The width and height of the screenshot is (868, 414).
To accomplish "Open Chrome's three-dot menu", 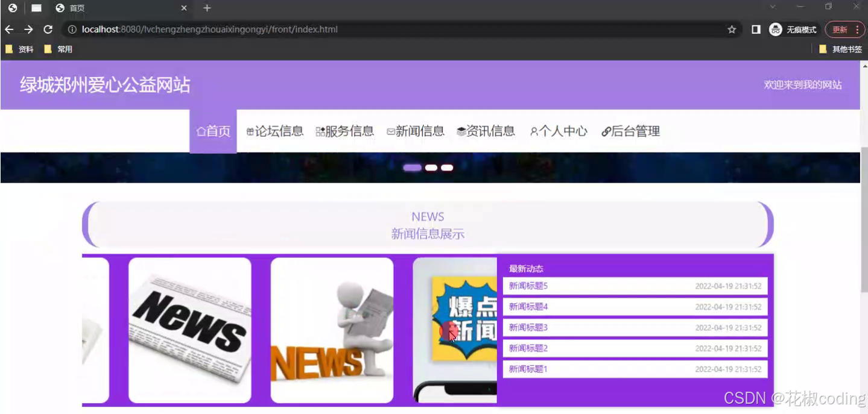I will pyautogui.click(x=856, y=29).
